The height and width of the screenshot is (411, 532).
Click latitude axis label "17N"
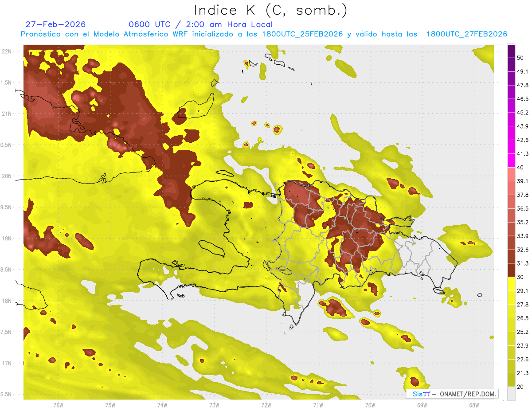pos(7,364)
